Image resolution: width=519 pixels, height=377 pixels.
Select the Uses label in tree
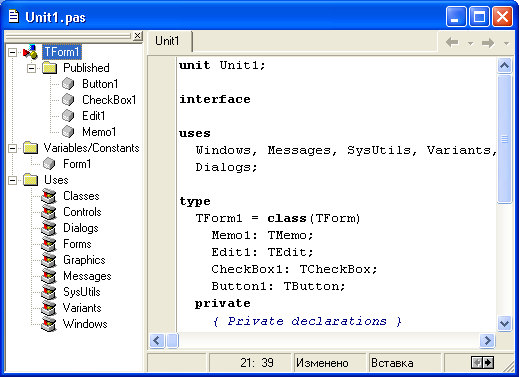point(56,180)
